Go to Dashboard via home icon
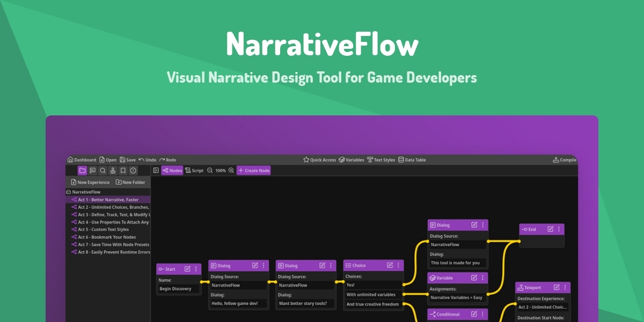Screen dimensions: 644x322 coord(82,160)
